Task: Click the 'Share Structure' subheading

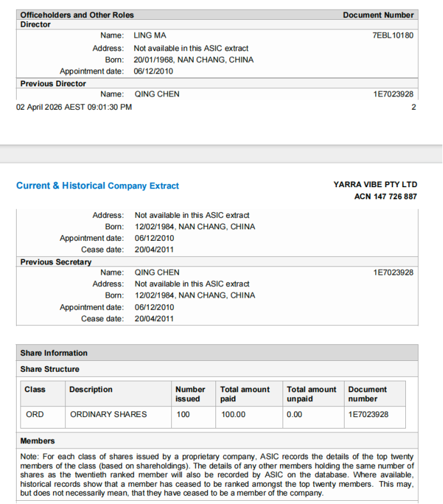Action: [50, 369]
